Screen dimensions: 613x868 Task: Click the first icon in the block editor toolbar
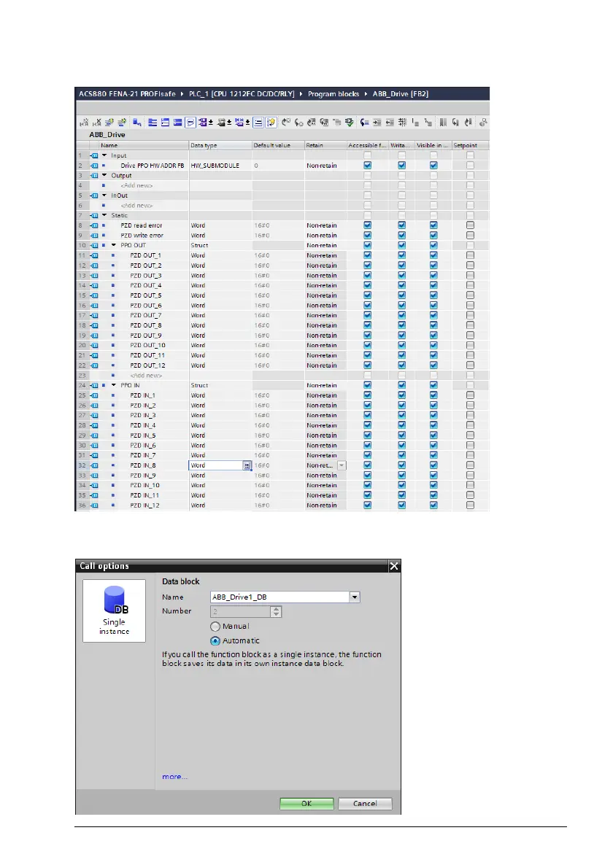pos(85,122)
